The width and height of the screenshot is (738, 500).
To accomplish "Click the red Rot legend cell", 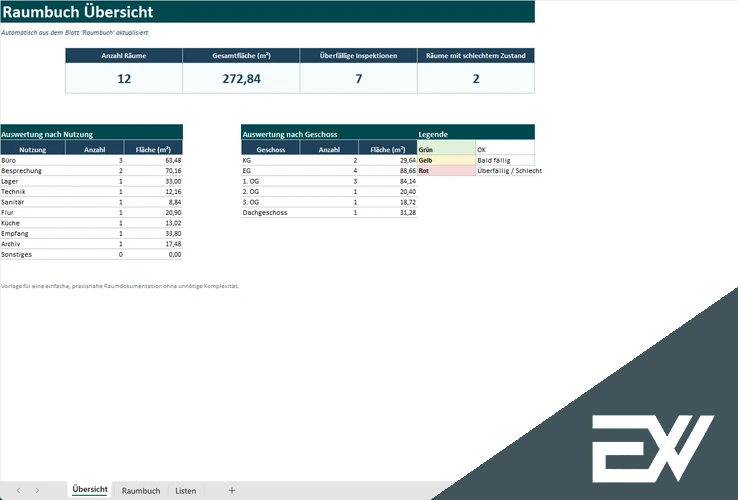I will click(446, 170).
